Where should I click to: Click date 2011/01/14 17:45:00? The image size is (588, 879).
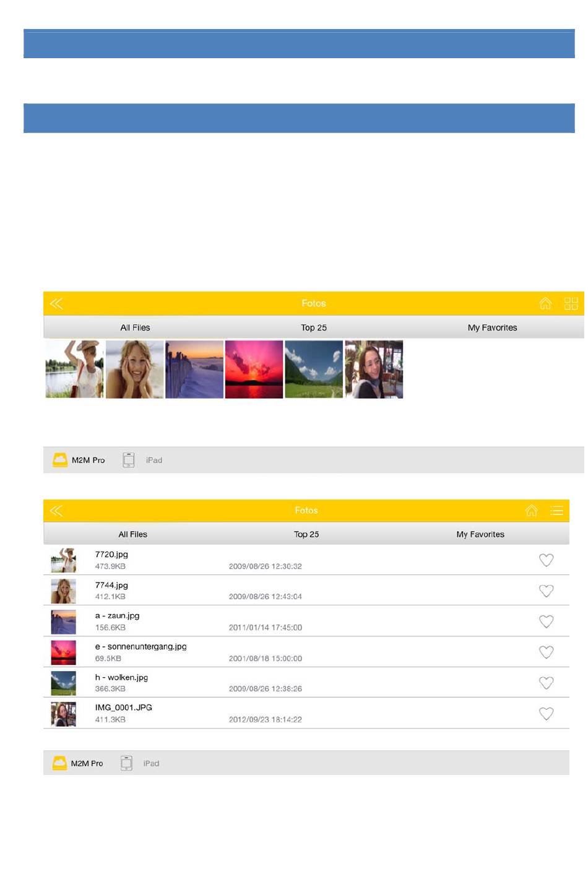(x=266, y=628)
